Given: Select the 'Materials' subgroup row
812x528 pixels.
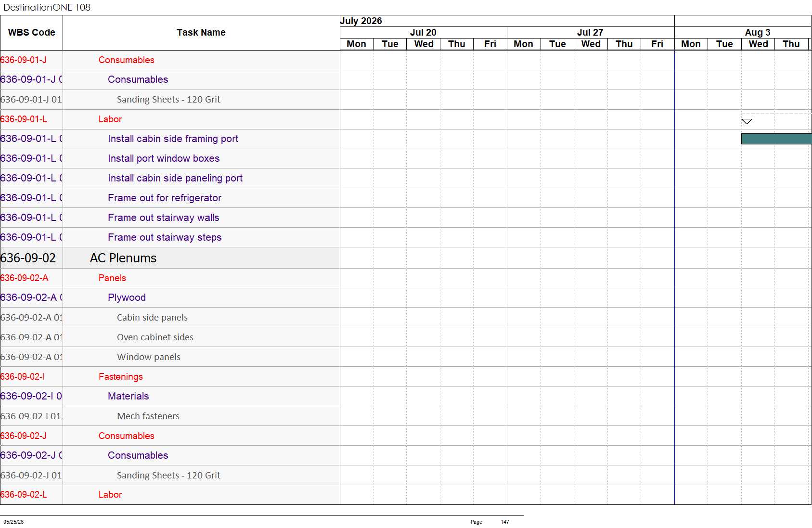Looking at the screenshot, I should (x=170, y=396).
